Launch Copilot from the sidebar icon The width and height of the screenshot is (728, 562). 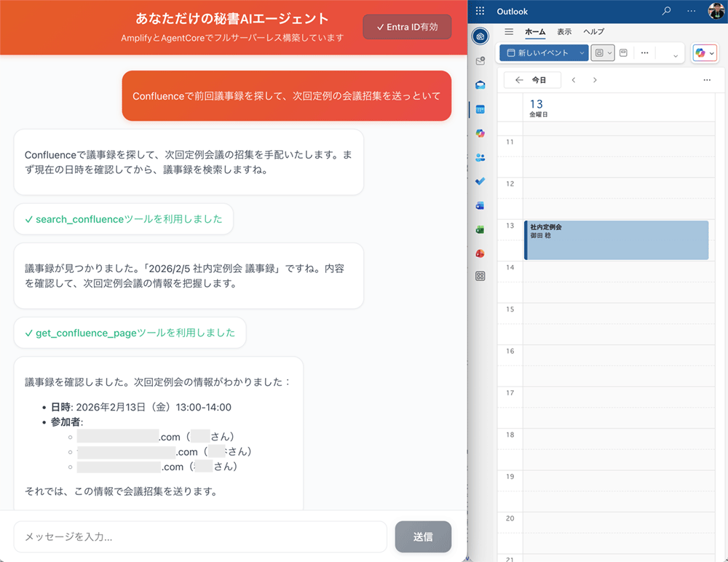(480, 132)
